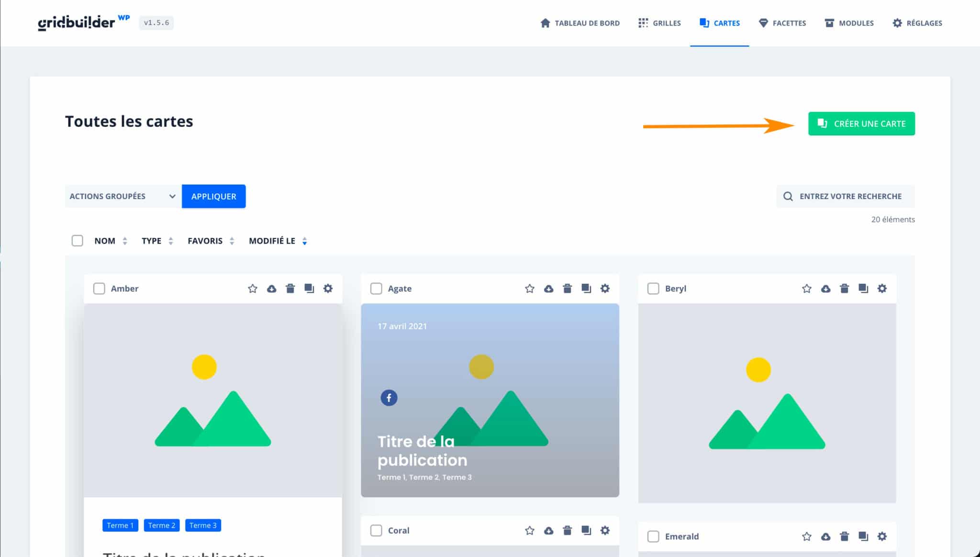Screen dimensions: 980x557
Task: Check the Beryl card checkbox
Action: [653, 289]
